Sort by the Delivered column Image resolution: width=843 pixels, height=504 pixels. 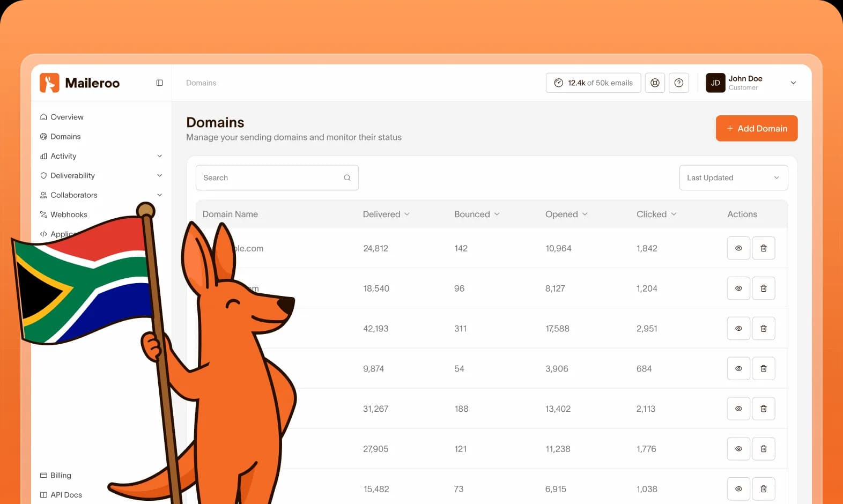(386, 214)
